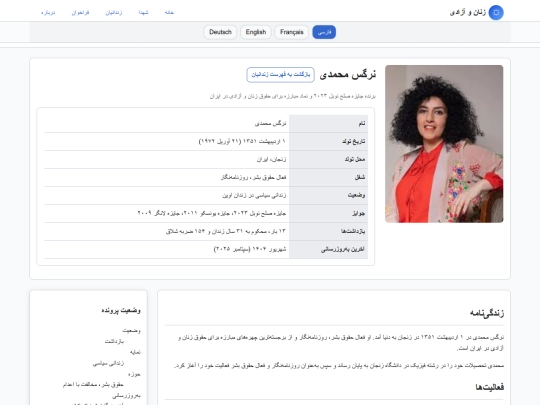
Task: Open the درباره navigation link
Action: click(x=48, y=12)
